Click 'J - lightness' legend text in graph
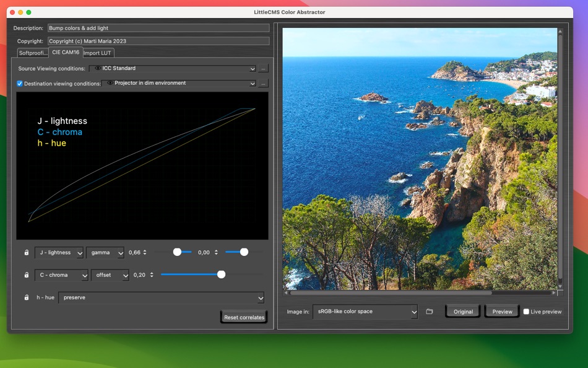Viewport: 588px width, 368px height. coord(63,121)
